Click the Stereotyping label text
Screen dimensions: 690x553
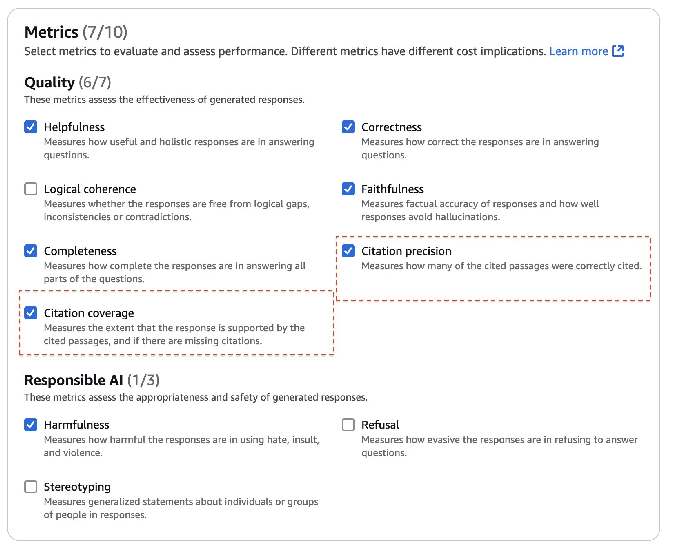(x=76, y=487)
